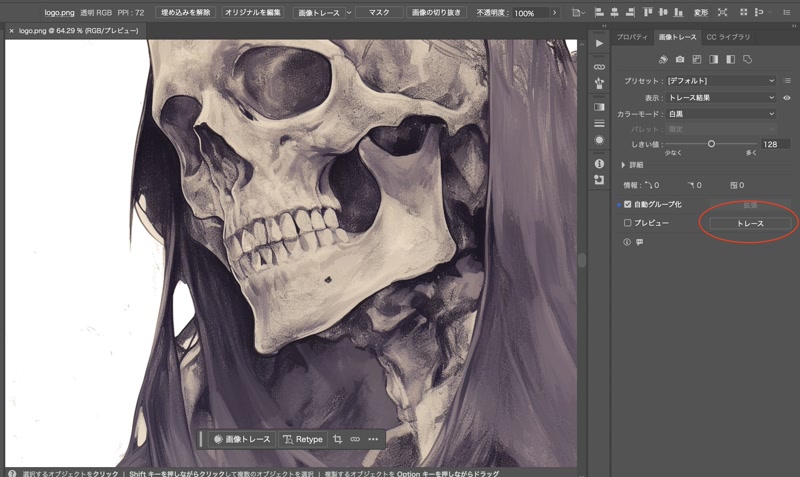This screenshot has width=800, height=477.
Task: Click the isolate selected object icon
Action: (x=722, y=12)
